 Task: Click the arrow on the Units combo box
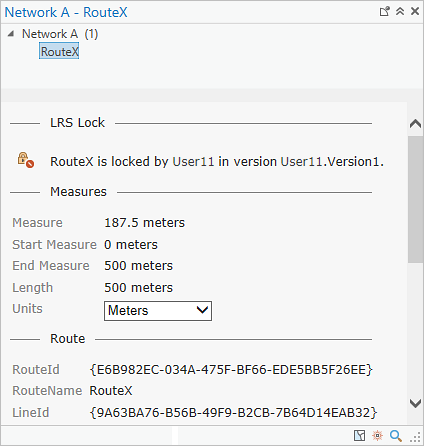pyautogui.click(x=202, y=310)
